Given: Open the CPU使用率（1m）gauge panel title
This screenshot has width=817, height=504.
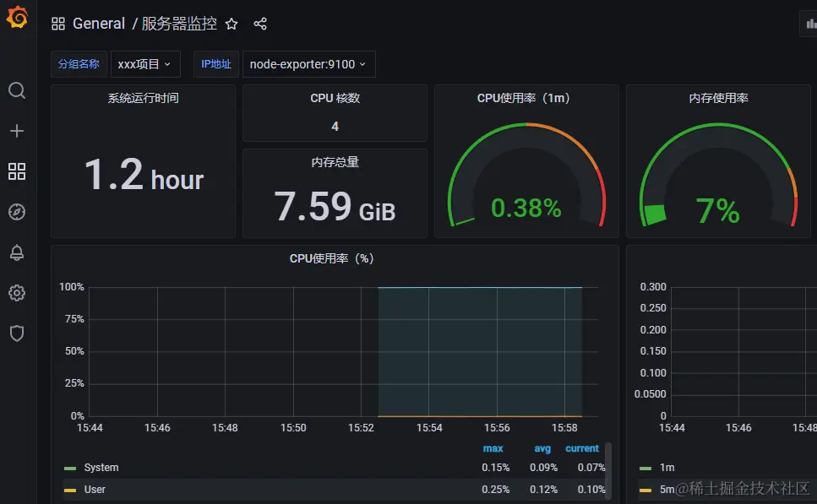Looking at the screenshot, I should (524, 98).
